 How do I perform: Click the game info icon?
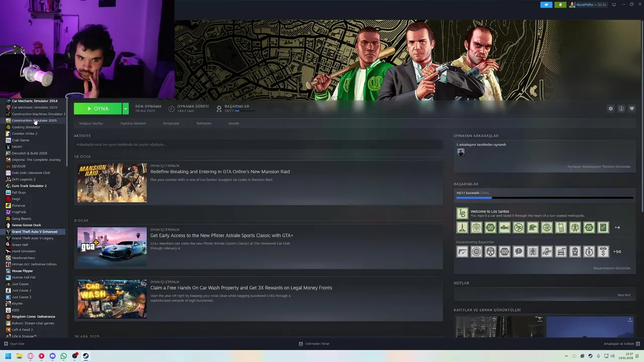(621, 109)
